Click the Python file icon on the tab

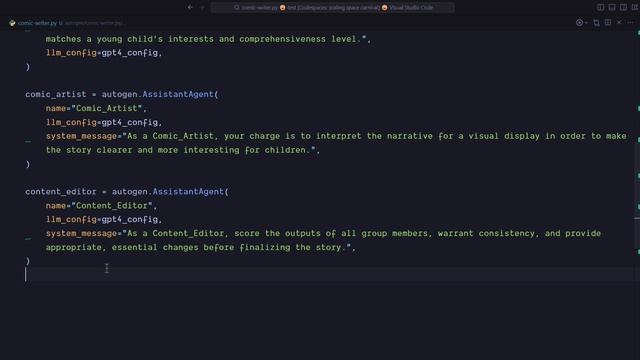click(x=12, y=23)
